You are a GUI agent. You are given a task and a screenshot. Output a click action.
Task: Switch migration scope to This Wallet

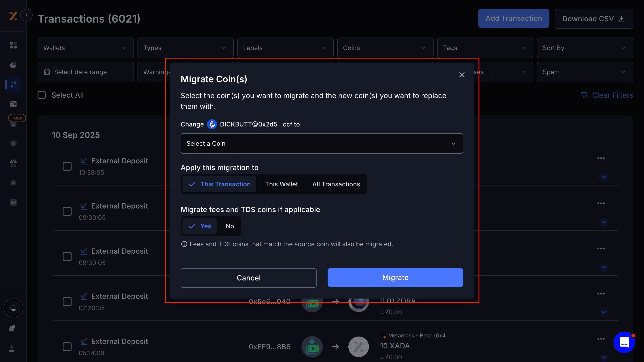282,184
